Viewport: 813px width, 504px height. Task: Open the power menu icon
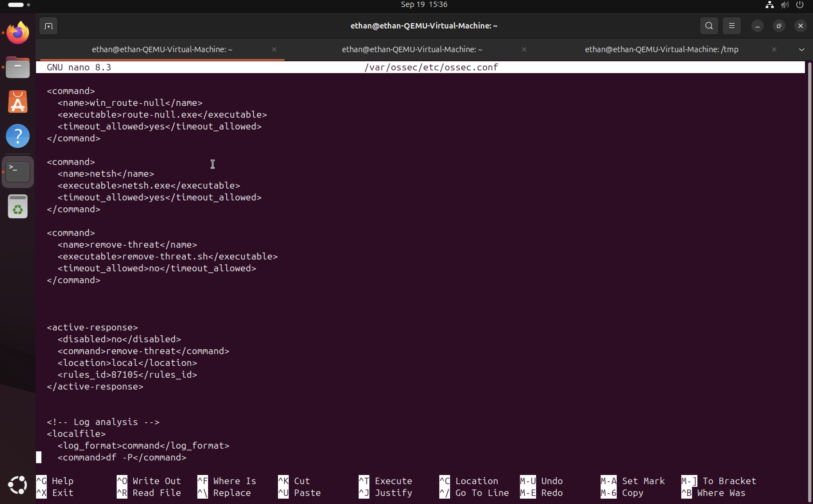click(800, 5)
